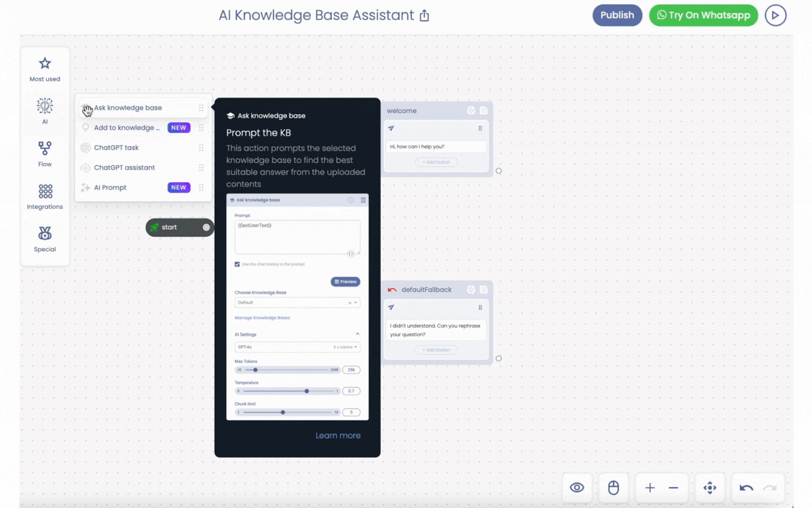Open the Flow category in sidebar
The height and width of the screenshot is (508, 812).
45,154
